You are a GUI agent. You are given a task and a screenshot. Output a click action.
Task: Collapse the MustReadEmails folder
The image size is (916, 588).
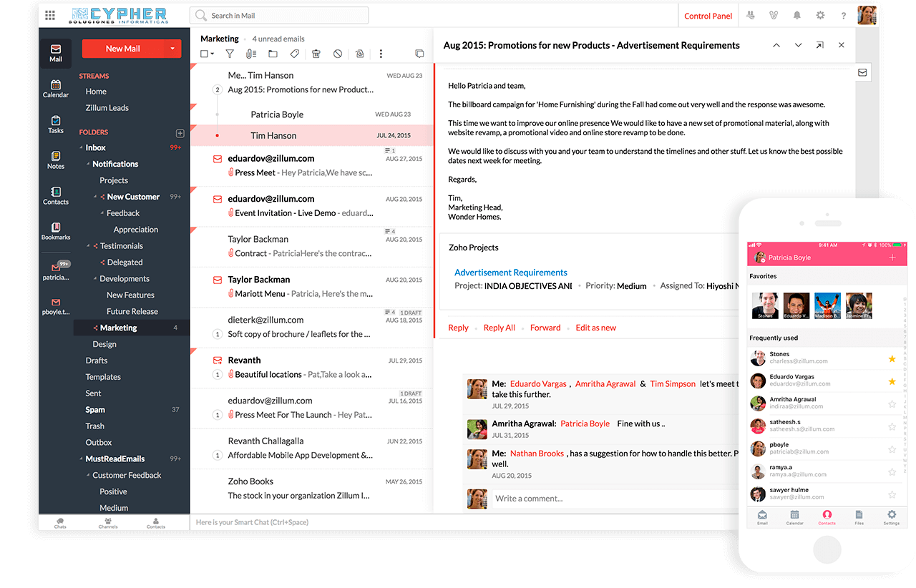pyautogui.click(x=81, y=459)
